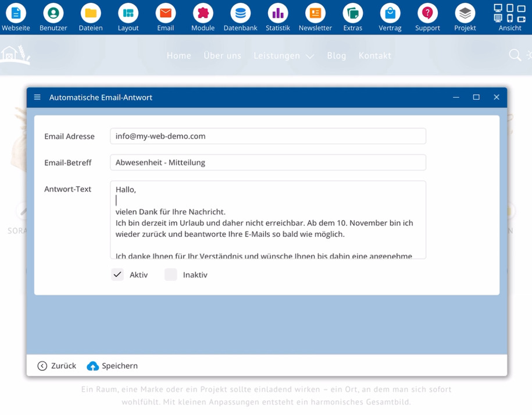
Task: Open the dialog hamburger menu
Action: (37, 97)
